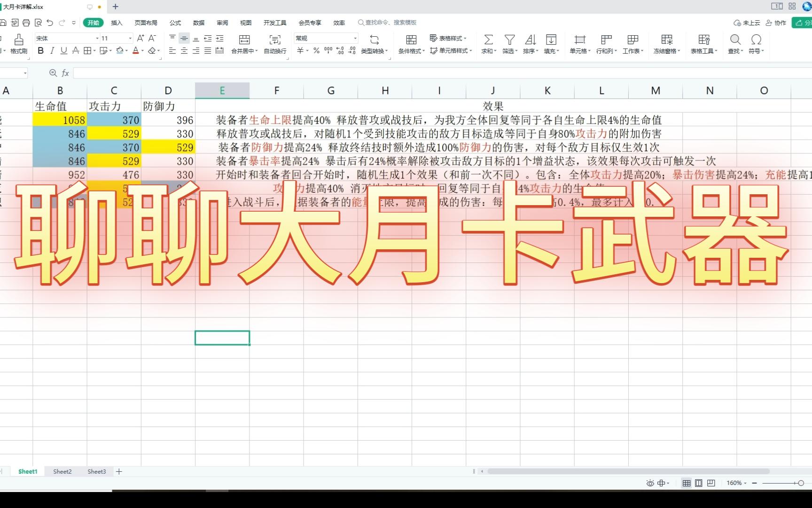Click the Start (开始) ribbon button
The height and width of the screenshot is (508, 812).
(x=94, y=23)
